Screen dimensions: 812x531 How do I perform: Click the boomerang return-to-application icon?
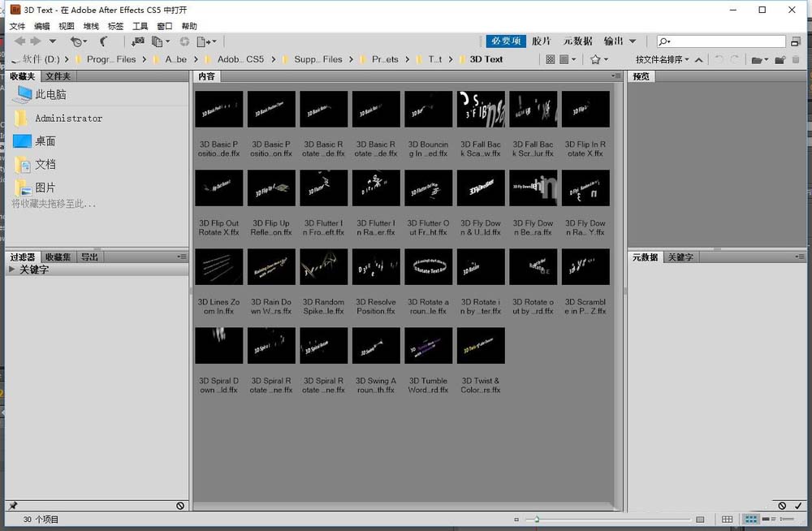(104, 41)
